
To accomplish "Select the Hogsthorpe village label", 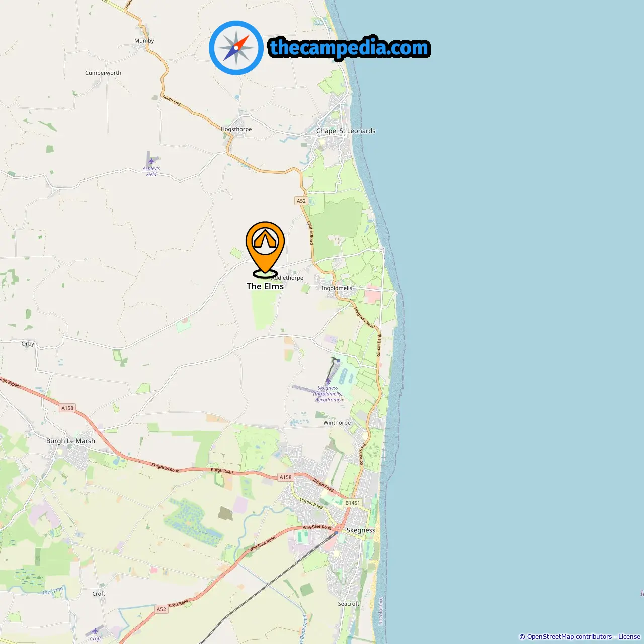I will (236, 129).
